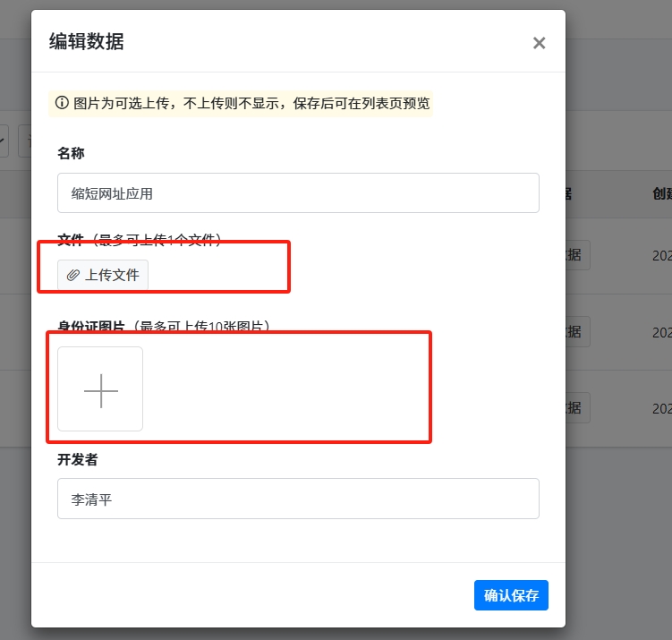Image resolution: width=672 pixels, height=640 pixels.
Task: Click the info icon in yellow notice
Action: (x=62, y=103)
